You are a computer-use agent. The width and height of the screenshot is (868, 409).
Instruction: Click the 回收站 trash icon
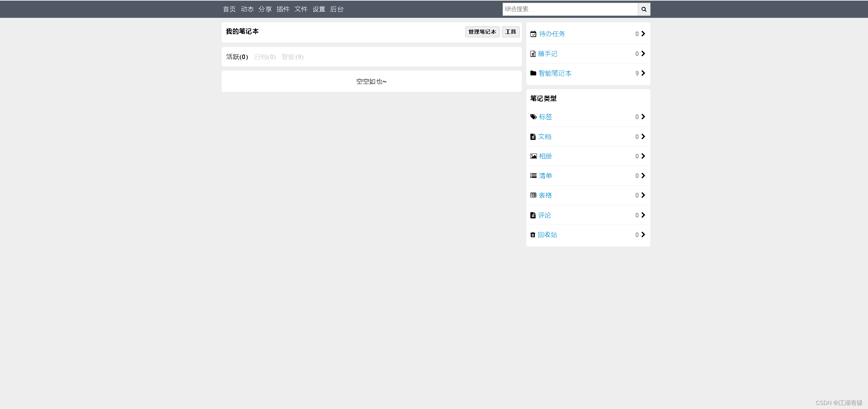(533, 235)
